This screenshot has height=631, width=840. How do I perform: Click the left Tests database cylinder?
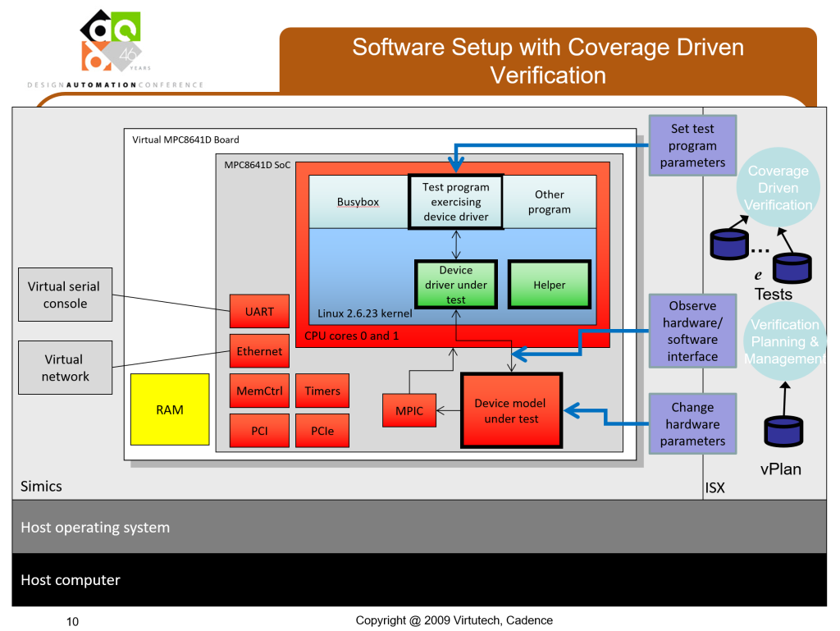pyautogui.click(x=728, y=243)
